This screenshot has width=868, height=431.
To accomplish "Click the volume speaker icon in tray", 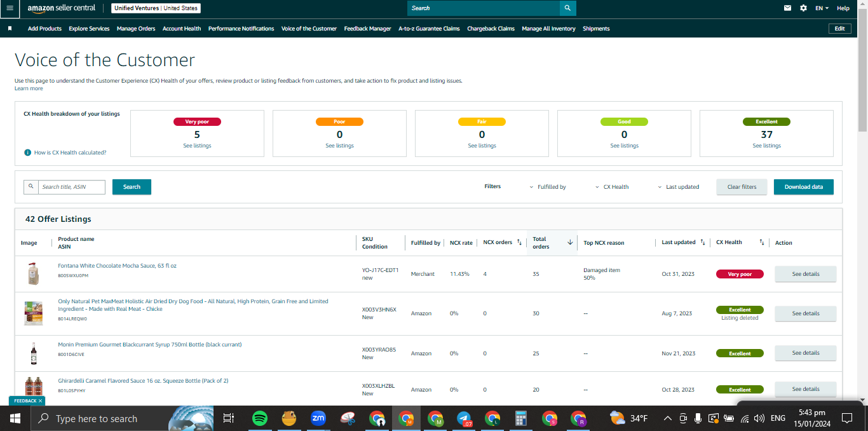I will click(759, 418).
